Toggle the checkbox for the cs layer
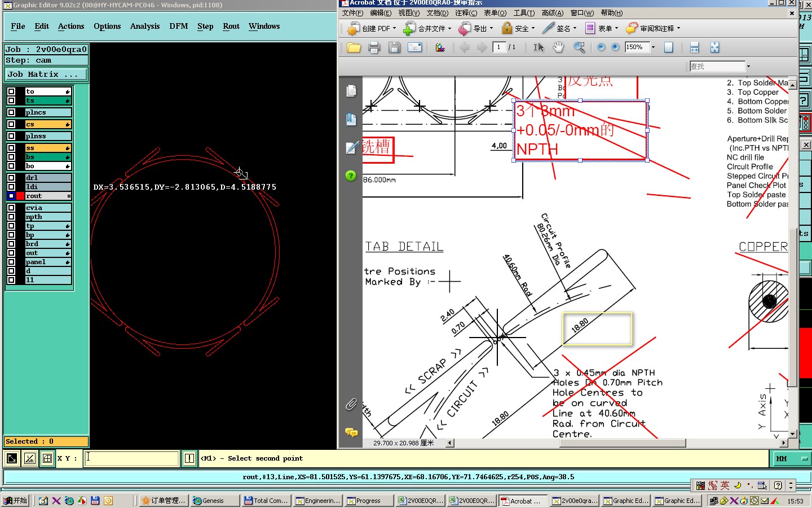This screenshot has height=508, width=812. 11,124
